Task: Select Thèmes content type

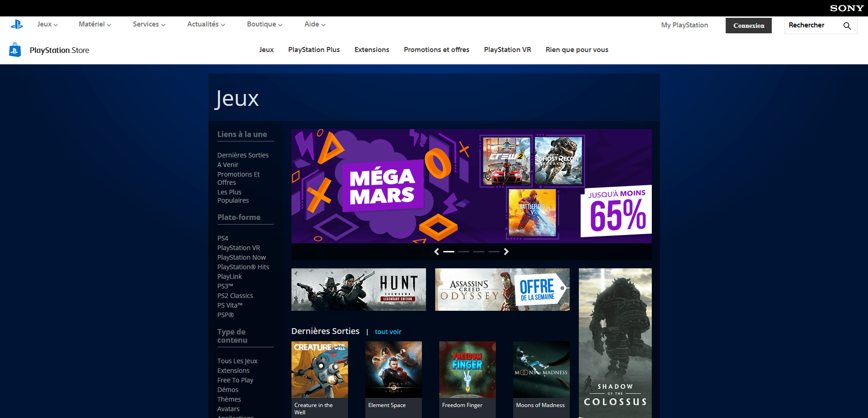Action: point(229,399)
